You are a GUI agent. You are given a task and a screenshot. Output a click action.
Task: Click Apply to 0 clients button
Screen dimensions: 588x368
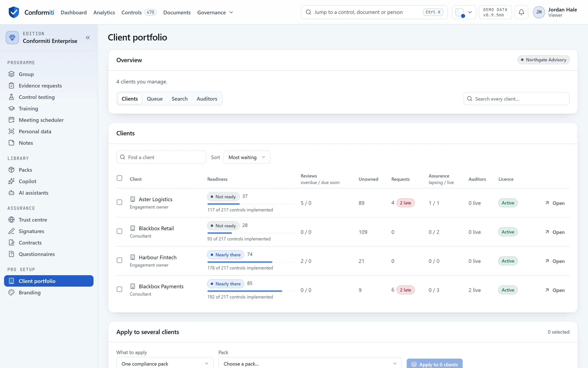[x=435, y=364]
